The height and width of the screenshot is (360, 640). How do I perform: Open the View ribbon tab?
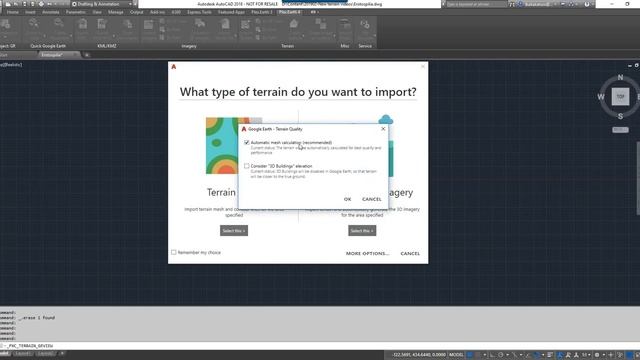pos(97,12)
